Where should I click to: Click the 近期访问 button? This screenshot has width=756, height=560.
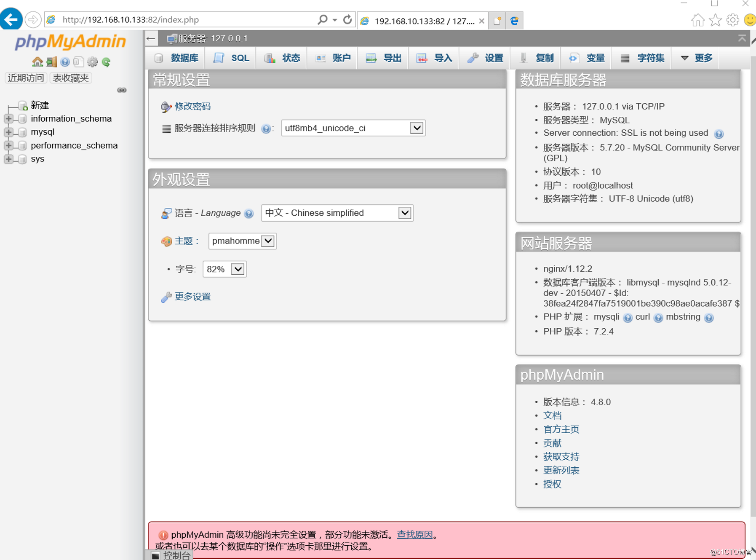[26, 78]
